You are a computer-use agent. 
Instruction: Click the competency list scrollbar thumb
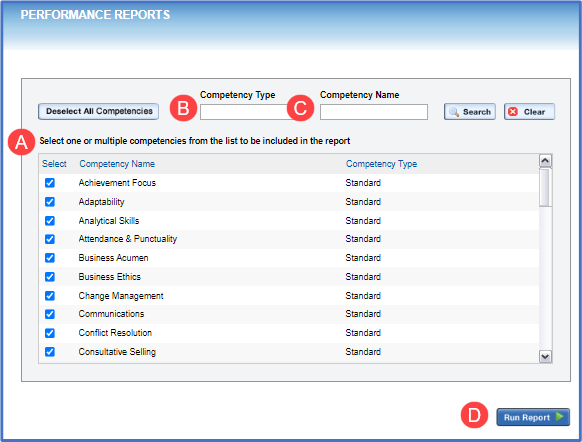point(545,187)
